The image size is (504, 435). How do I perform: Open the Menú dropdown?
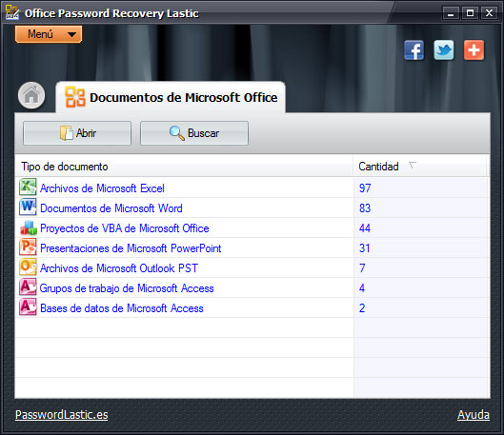click(49, 34)
